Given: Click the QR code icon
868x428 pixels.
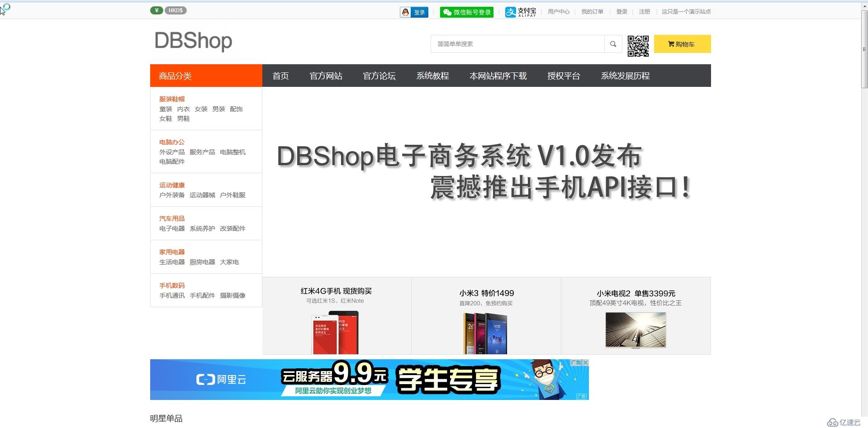Looking at the screenshot, I should point(638,46).
